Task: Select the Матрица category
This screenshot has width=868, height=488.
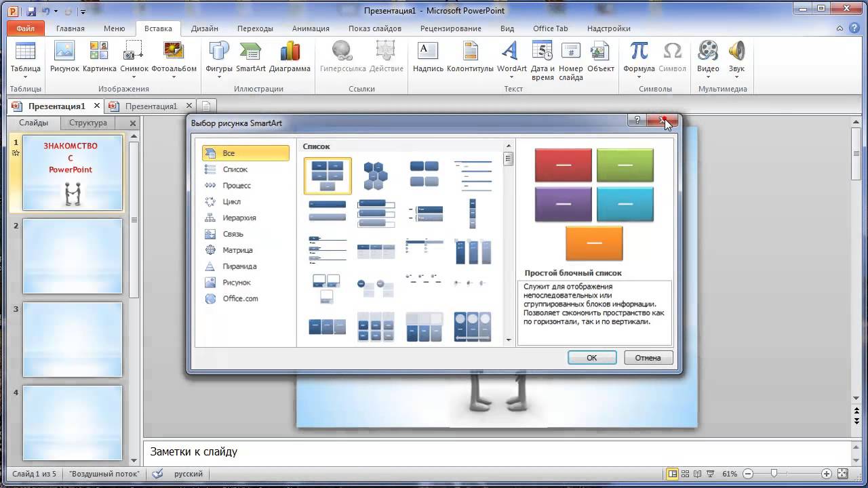Action: click(245, 250)
